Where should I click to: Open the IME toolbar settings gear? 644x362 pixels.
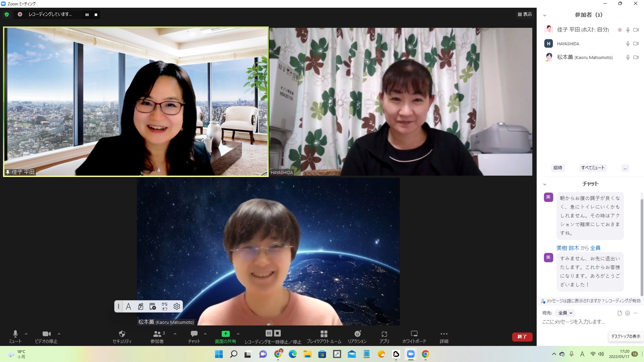[177, 306]
